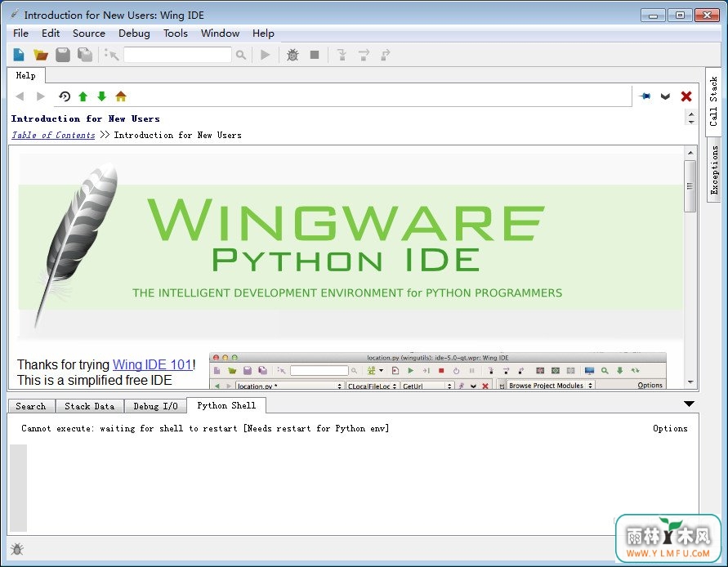Click the help scrollbar up arrow
The height and width of the screenshot is (567, 728).
(x=690, y=153)
